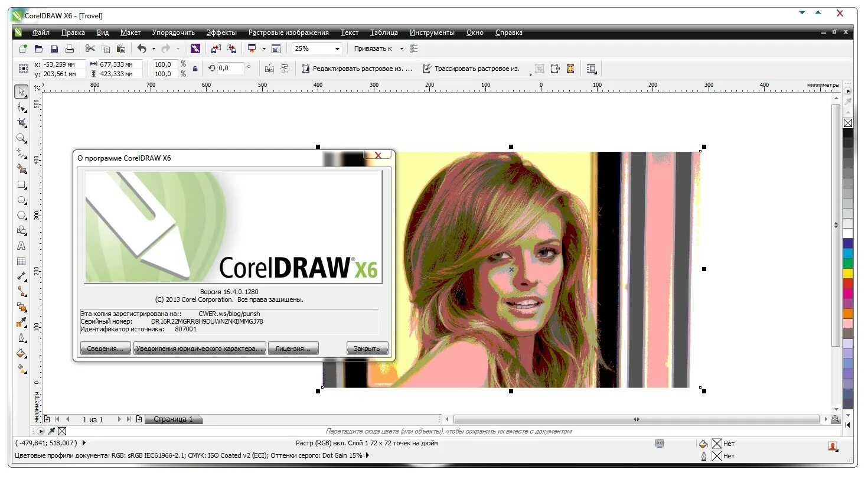868x479 pixels.
Task: Click Редактировать растровое из. button
Action: 357,69
